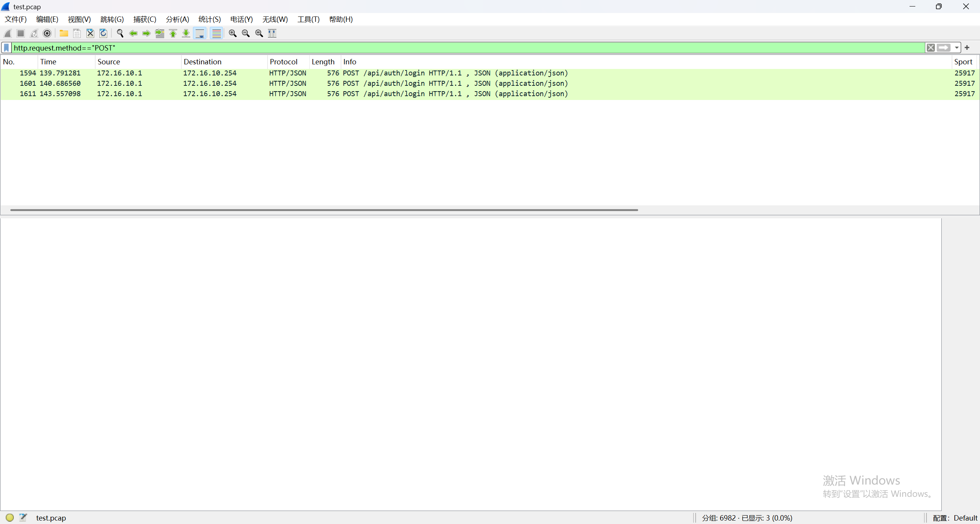Screen dimensions: 980x524
Task: Click the capture options gear icon
Action: (x=47, y=33)
